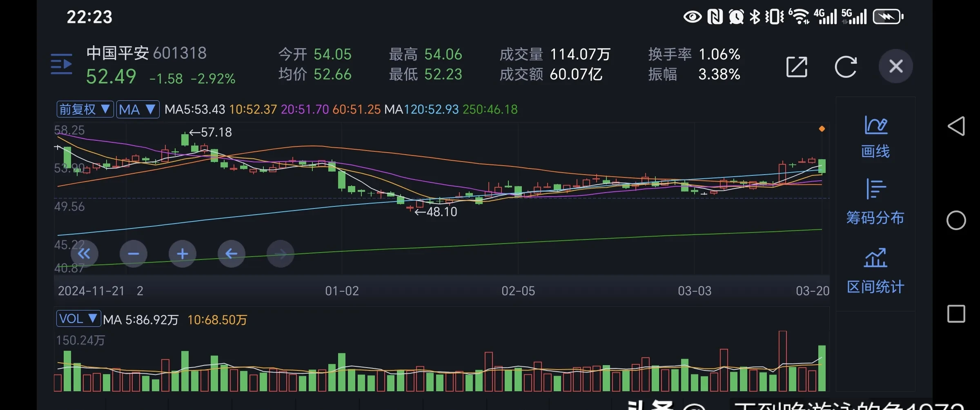Zoom out the K-line chart with minus button
The height and width of the screenshot is (410, 980).
pyautogui.click(x=134, y=254)
